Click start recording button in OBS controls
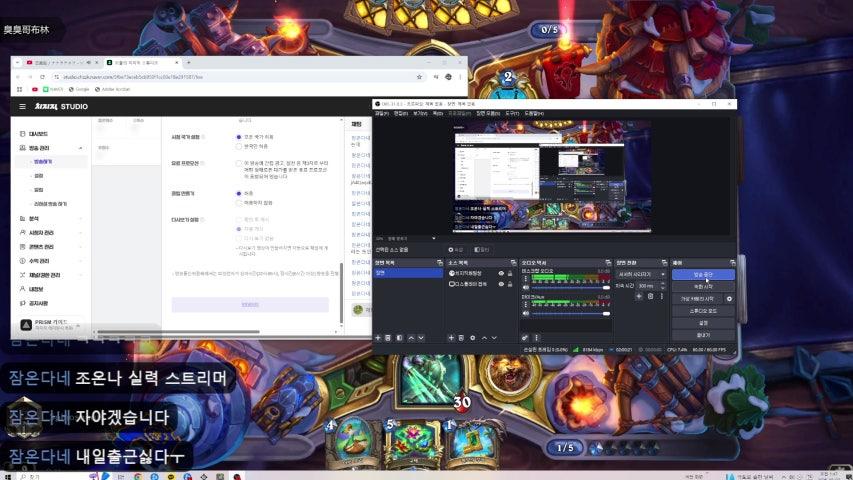 pos(703,287)
